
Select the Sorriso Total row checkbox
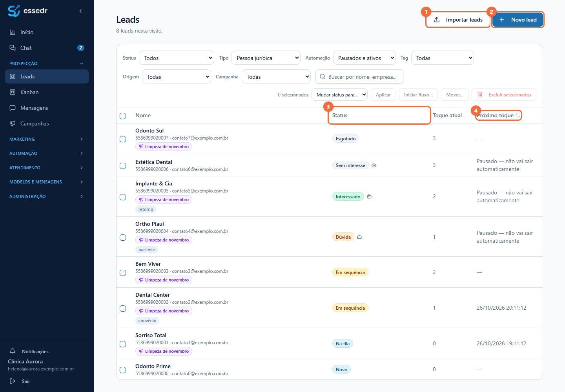point(123,344)
